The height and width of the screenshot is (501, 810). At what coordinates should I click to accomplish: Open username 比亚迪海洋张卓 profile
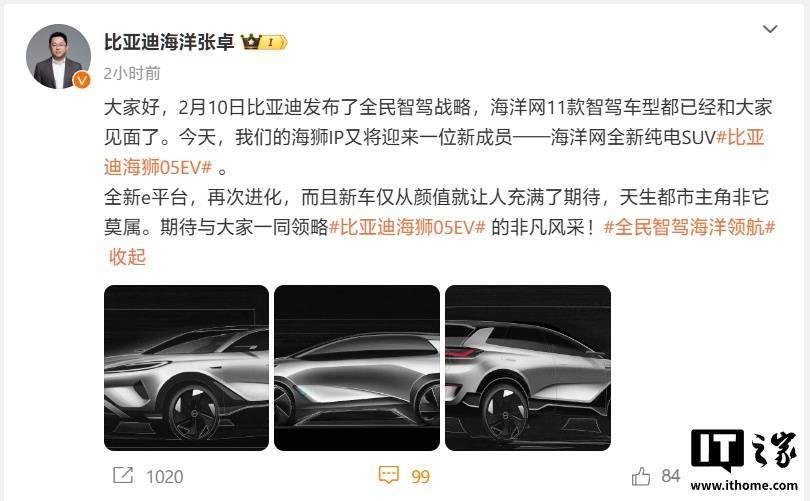coord(169,42)
